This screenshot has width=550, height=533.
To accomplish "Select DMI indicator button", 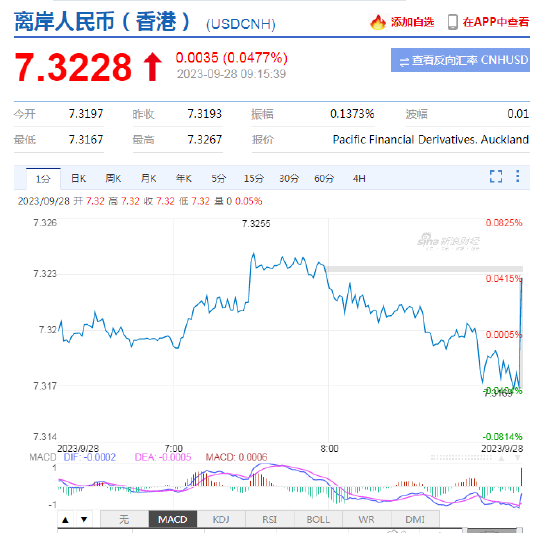I will point(415,519).
